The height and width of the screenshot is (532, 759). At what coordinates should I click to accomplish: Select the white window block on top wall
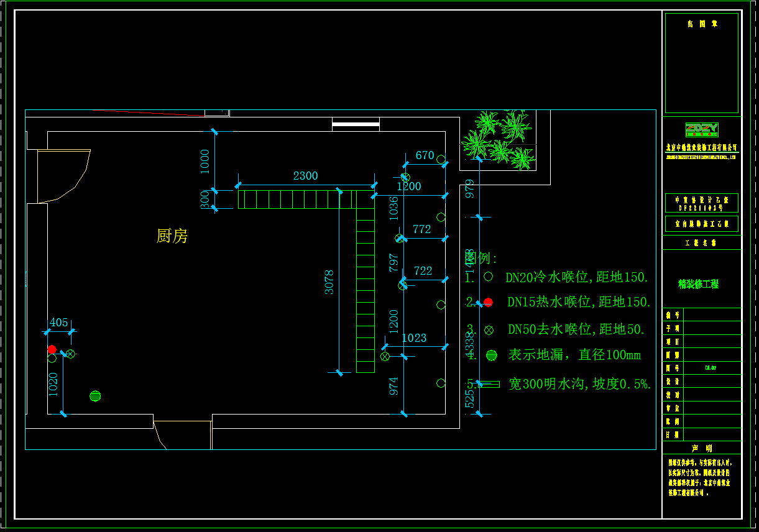coord(356,124)
